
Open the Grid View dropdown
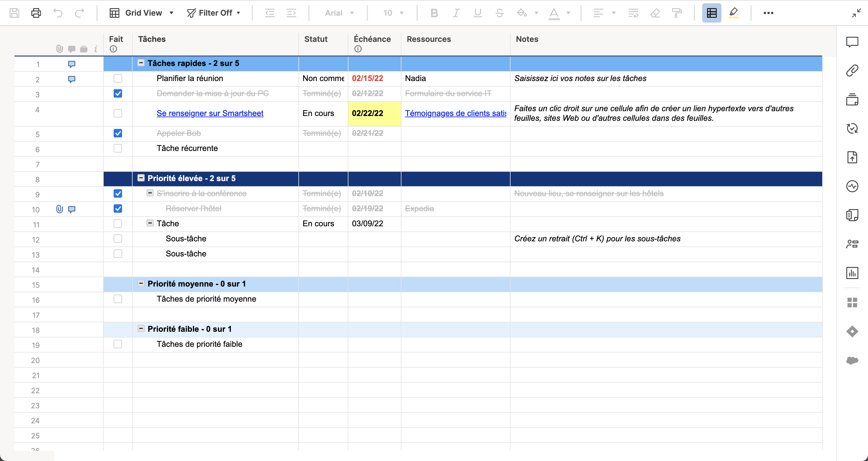click(x=142, y=13)
